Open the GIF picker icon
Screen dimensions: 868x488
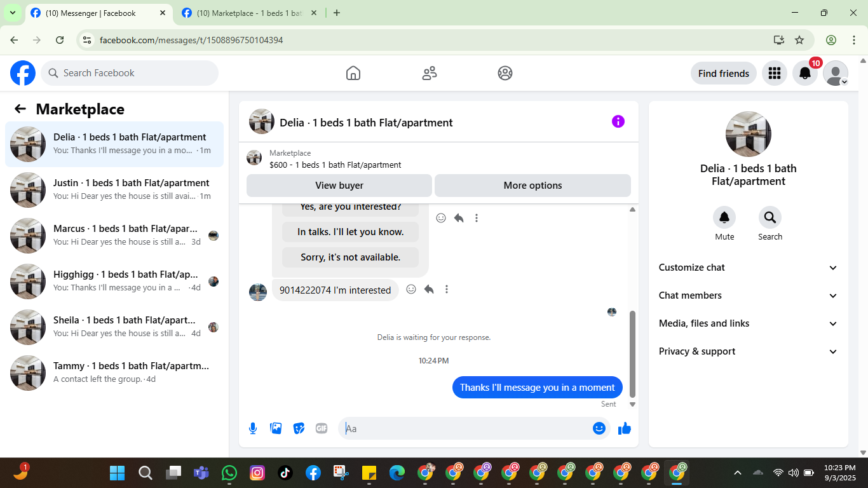[322, 428]
